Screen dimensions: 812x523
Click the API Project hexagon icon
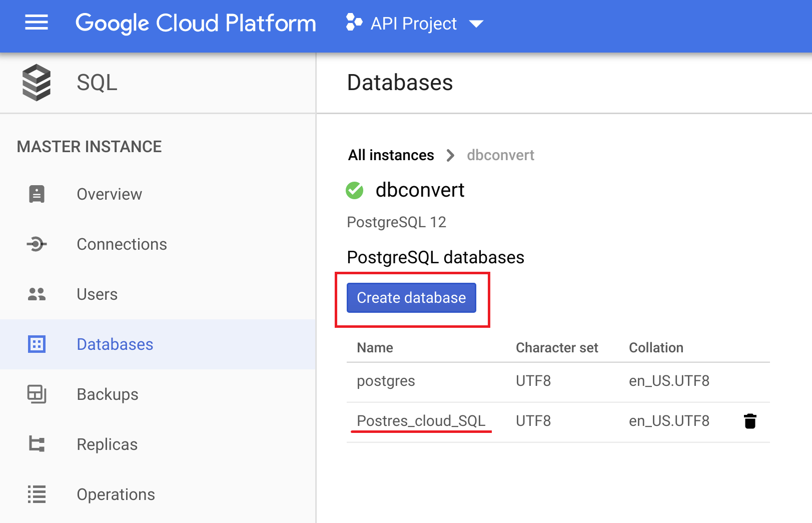click(354, 23)
